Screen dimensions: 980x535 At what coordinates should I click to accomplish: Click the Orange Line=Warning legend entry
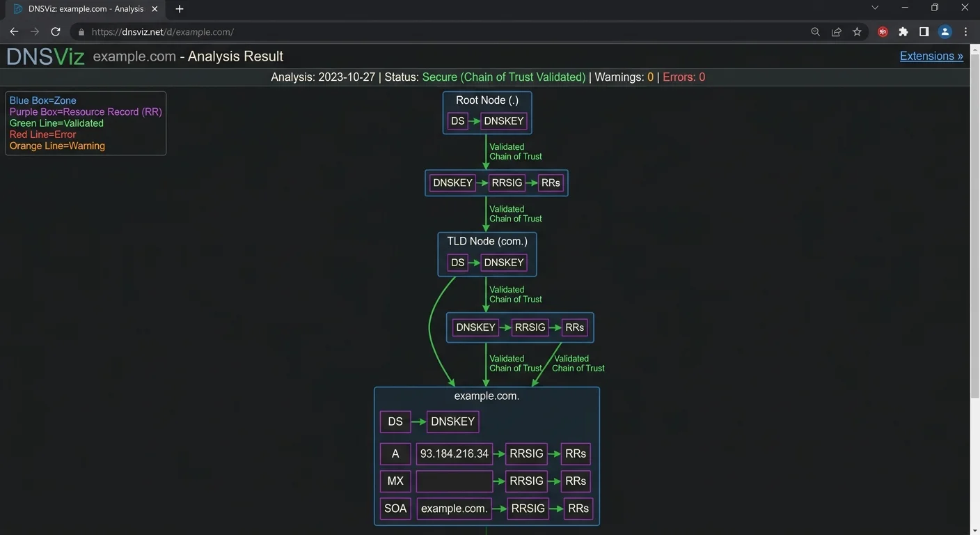click(57, 146)
